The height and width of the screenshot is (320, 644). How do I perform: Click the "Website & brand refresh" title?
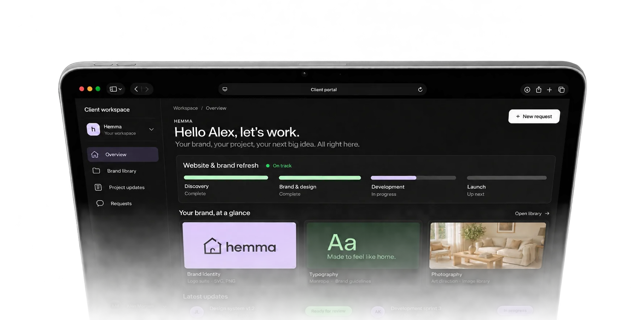coord(221,165)
